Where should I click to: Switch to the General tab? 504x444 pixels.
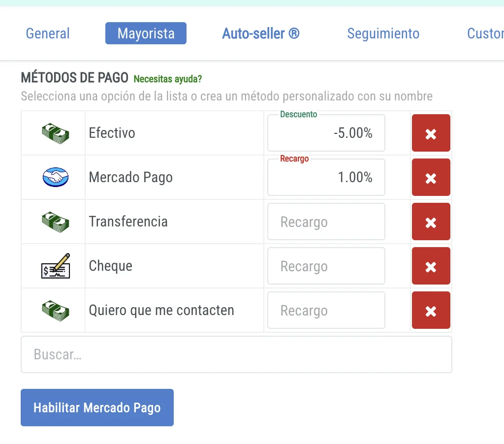coord(47,33)
